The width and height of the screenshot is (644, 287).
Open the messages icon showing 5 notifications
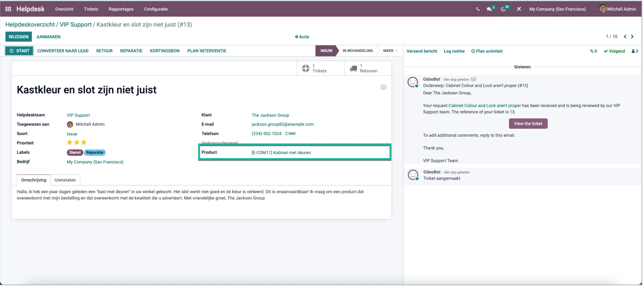[x=490, y=9]
